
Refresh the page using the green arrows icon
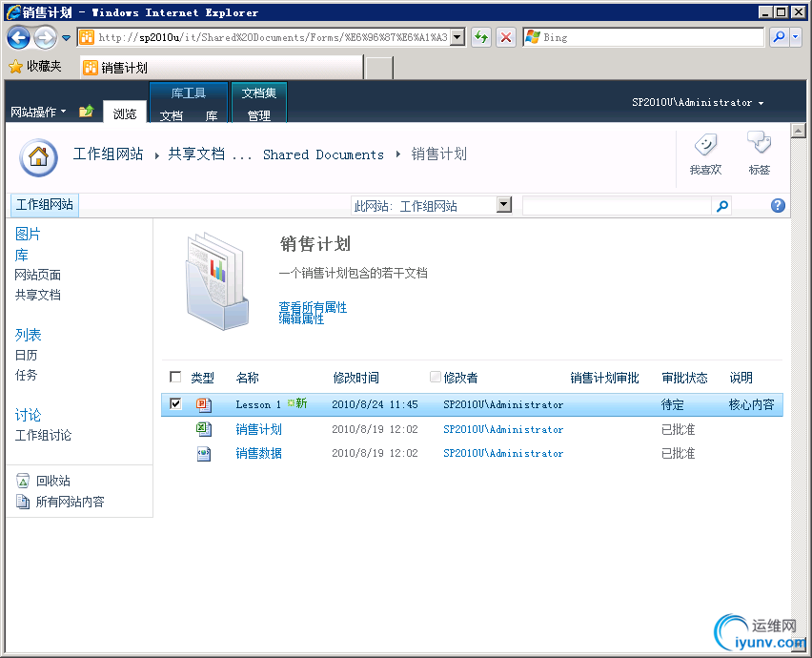pyautogui.click(x=481, y=37)
